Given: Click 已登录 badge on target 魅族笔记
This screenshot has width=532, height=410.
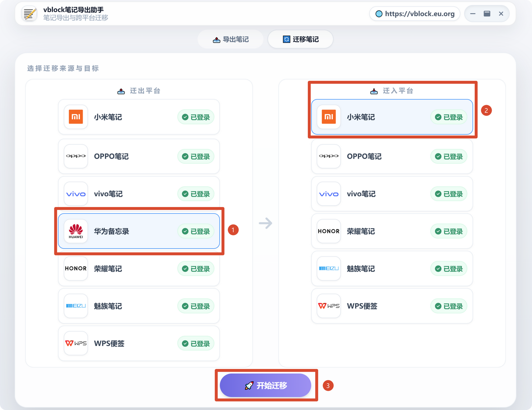Looking at the screenshot, I should click(x=449, y=269).
